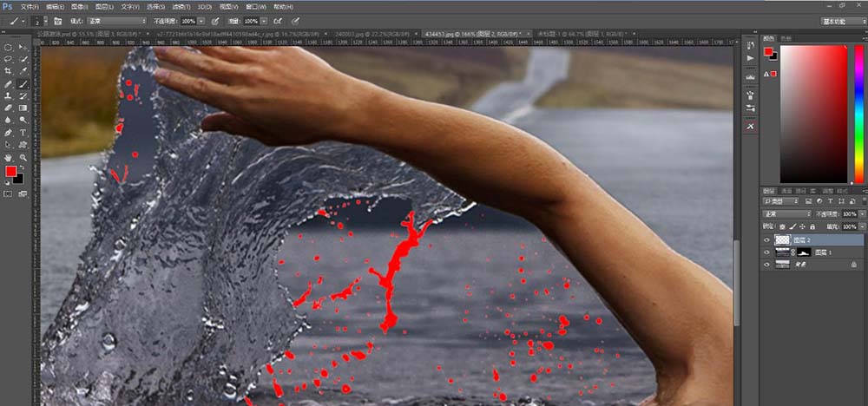The image size is (868, 406).
Task: Select the Gradient tool
Action: point(23,108)
